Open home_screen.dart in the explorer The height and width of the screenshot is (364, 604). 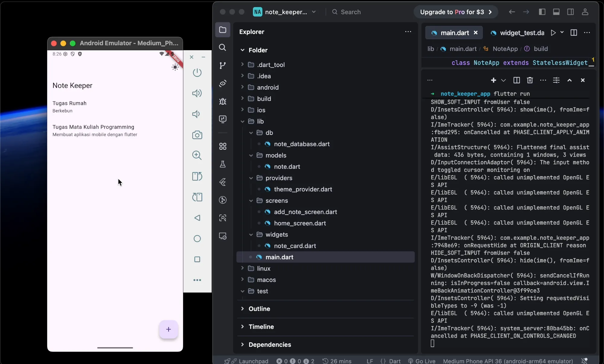[x=300, y=223]
